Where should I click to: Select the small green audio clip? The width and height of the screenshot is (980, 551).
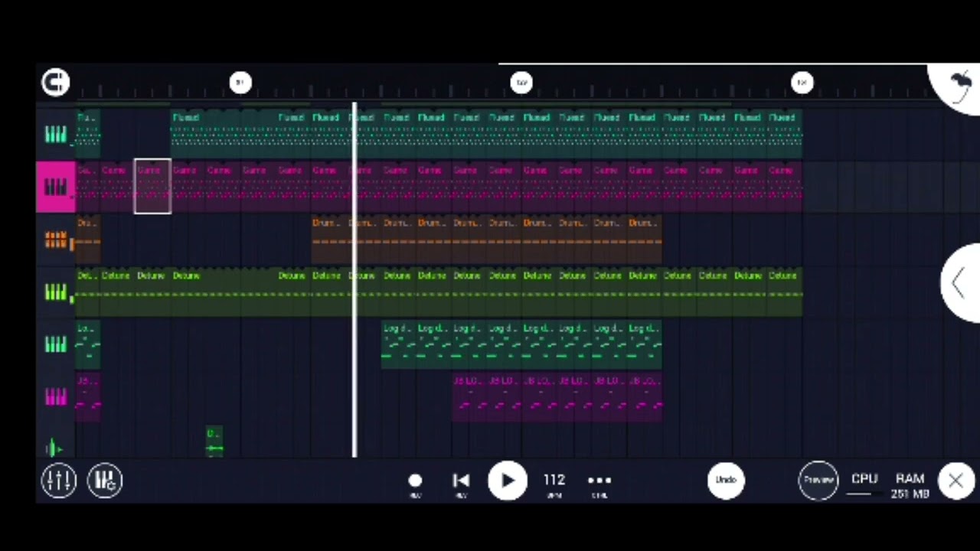214,442
